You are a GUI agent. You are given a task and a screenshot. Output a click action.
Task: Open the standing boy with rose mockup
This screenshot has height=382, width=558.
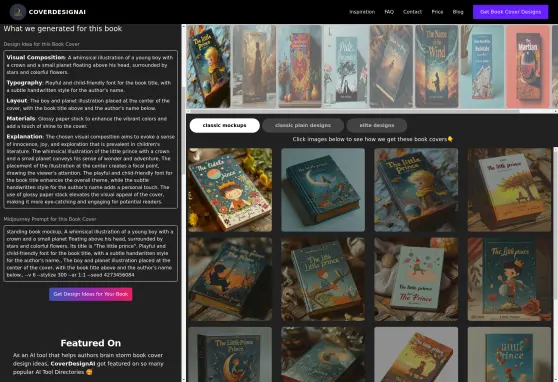(x=509, y=279)
